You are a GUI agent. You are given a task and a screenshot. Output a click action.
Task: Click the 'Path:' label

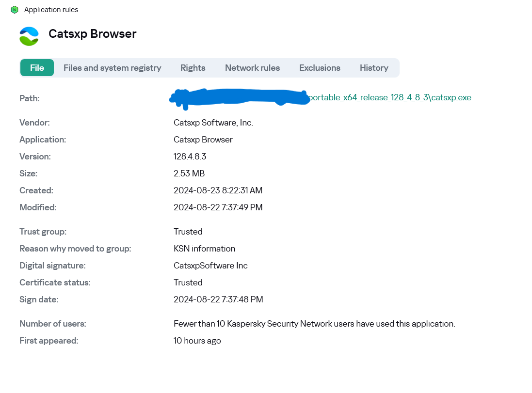[30, 98]
